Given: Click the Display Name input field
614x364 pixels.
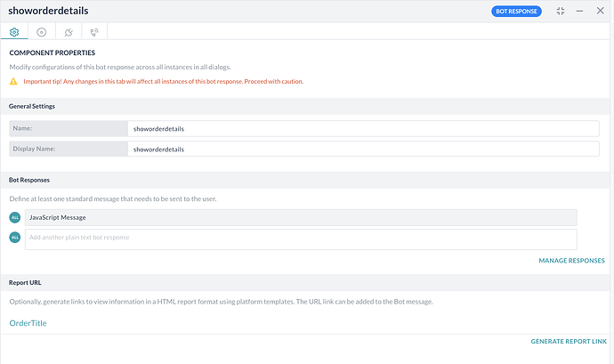Looking at the screenshot, I should coord(363,150).
